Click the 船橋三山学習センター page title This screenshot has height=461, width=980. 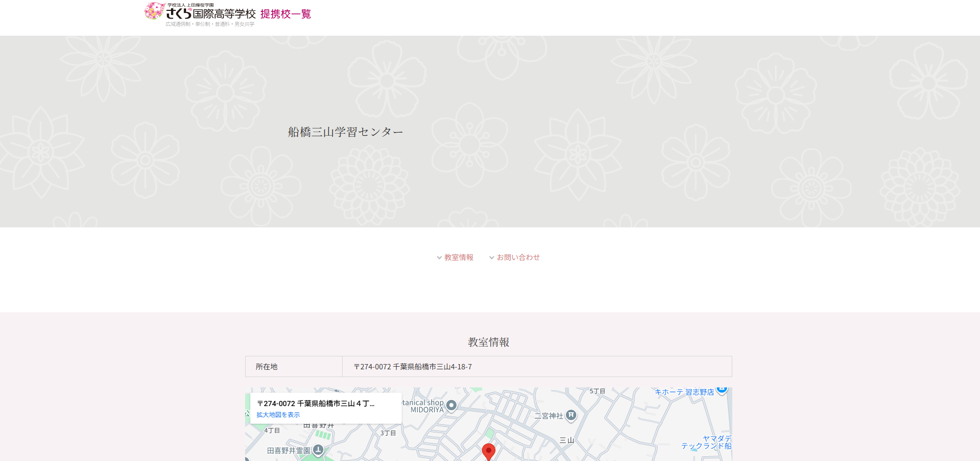(345, 132)
